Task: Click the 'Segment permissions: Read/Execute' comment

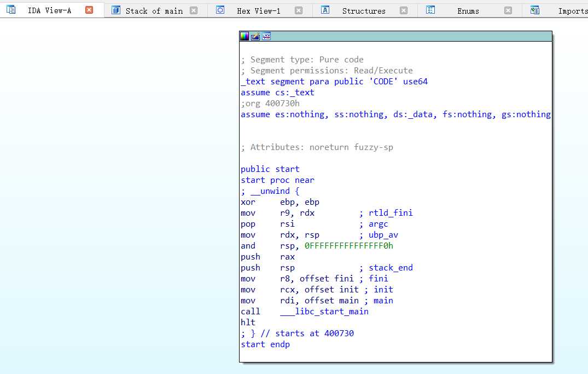Action: point(327,70)
